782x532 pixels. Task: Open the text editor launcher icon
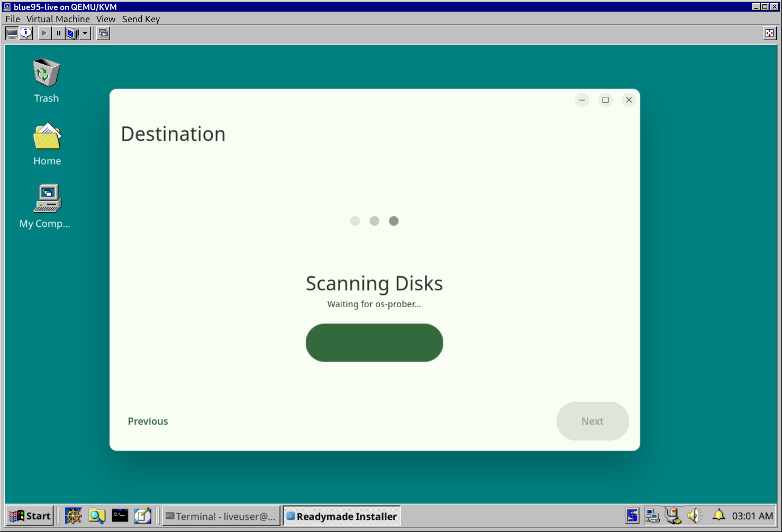[143, 516]
